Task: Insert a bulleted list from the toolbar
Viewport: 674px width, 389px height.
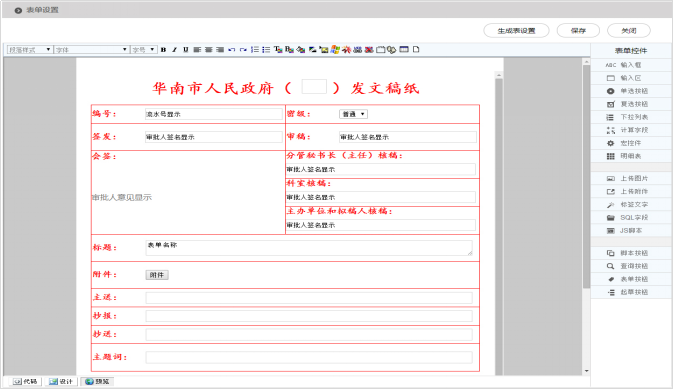Action: 266,50
